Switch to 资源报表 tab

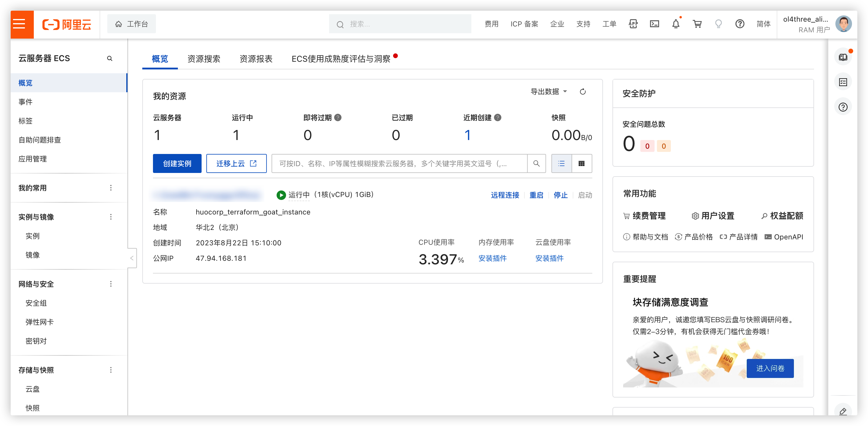tap(256, 59)
